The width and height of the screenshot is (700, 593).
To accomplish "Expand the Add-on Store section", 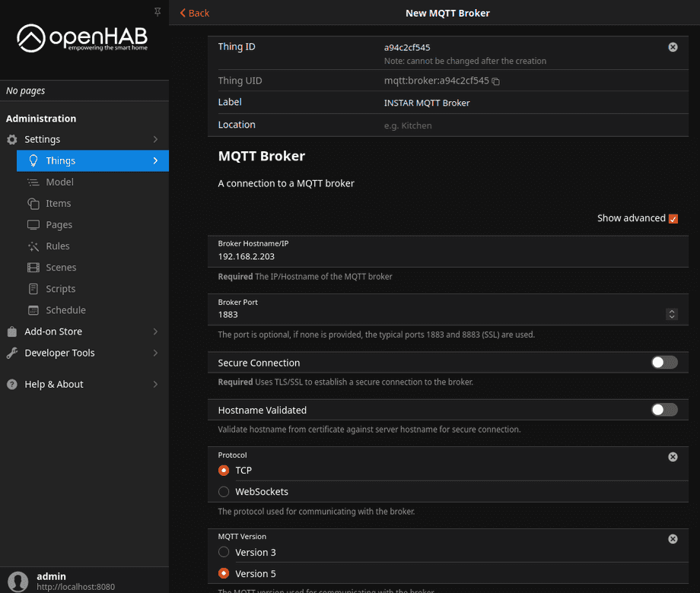I will point(55,331).
